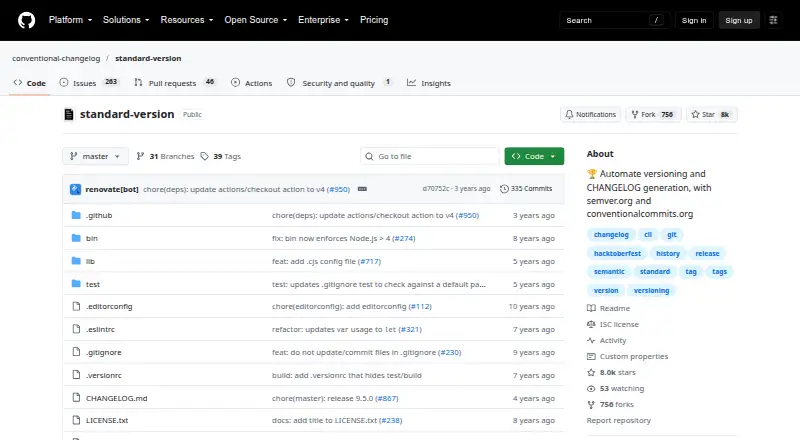Open the Insights tab
Viewport: 800px width, 440px height.
(429, 83)
